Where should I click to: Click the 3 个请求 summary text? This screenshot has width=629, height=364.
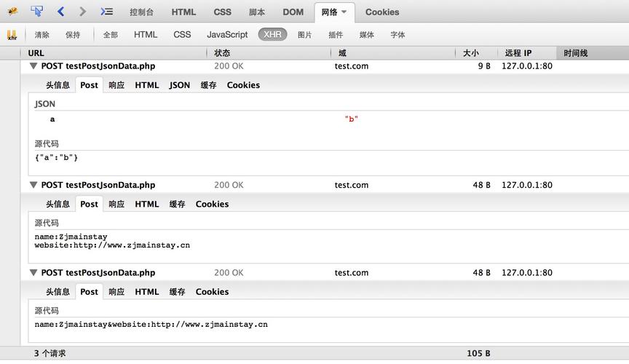point(50,353)
